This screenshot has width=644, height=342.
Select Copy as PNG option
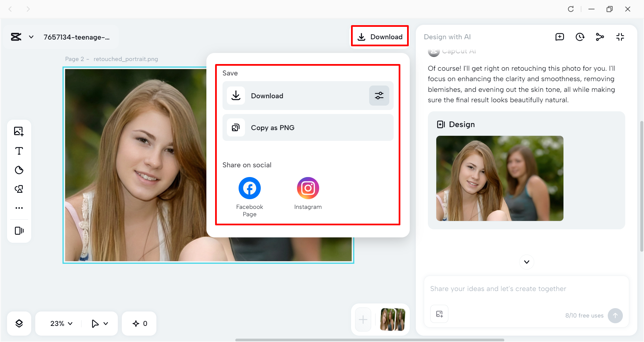308,127
